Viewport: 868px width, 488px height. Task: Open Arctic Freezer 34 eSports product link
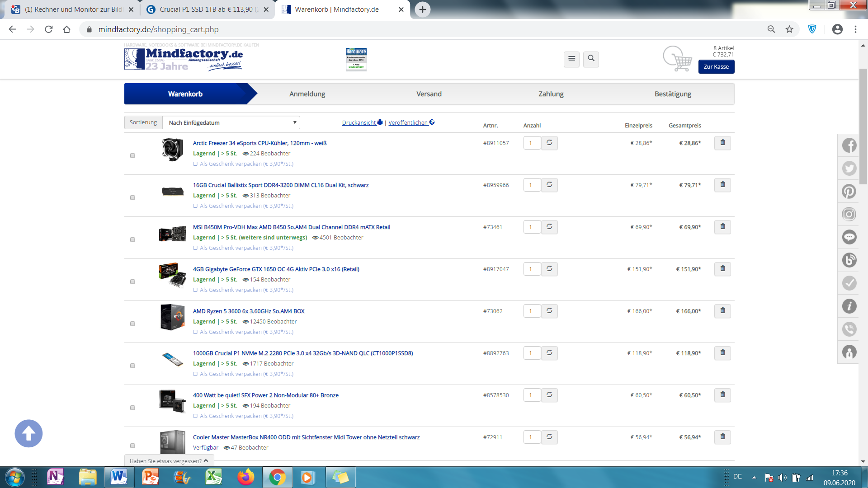tap(259, 143)
